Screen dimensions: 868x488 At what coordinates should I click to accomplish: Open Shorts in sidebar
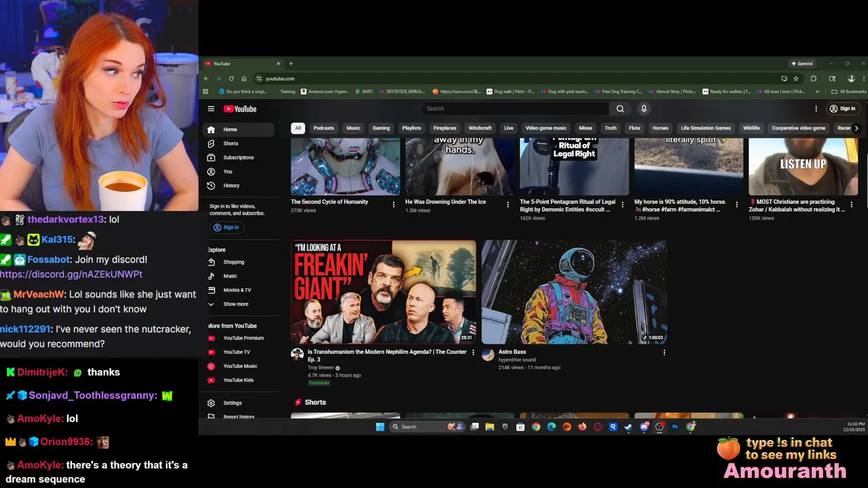240,144
